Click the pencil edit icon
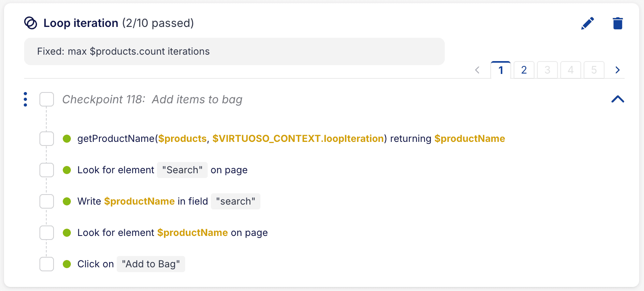Screen dimensions: 644x291 (x=588, y=23)
